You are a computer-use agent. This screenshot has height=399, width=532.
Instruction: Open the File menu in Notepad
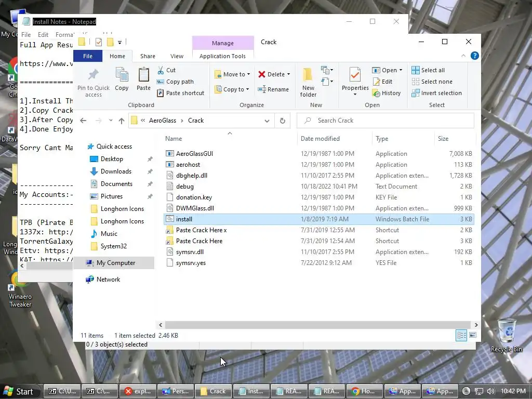(26, 35)
